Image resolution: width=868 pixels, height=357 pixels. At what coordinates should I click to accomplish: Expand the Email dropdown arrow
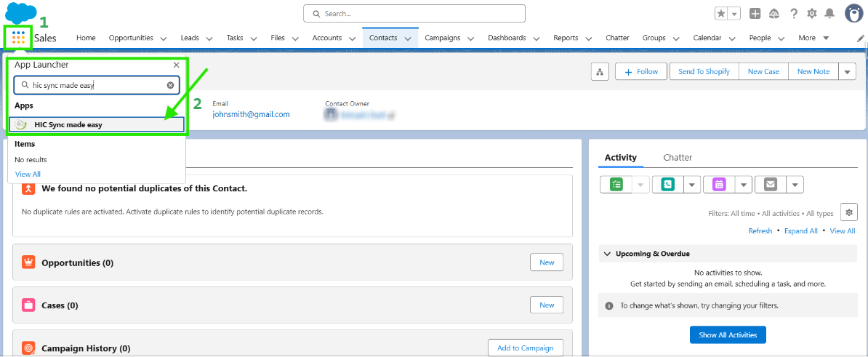tap(795, 184)
